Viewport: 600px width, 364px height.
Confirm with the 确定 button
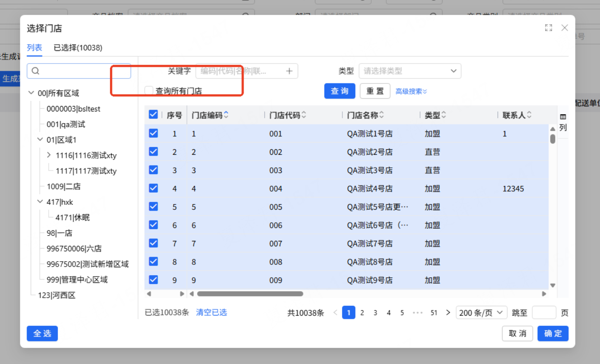553,333
